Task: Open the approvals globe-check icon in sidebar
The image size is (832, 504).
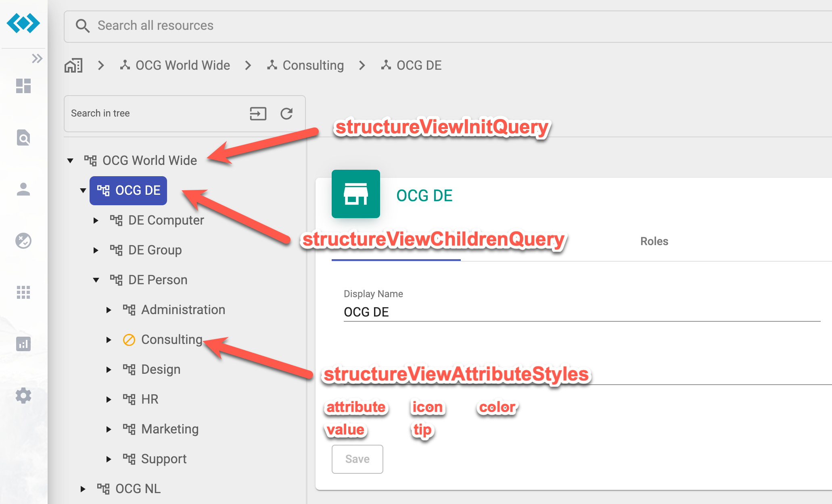Action: pyautogui.click(x=23, y=241)
